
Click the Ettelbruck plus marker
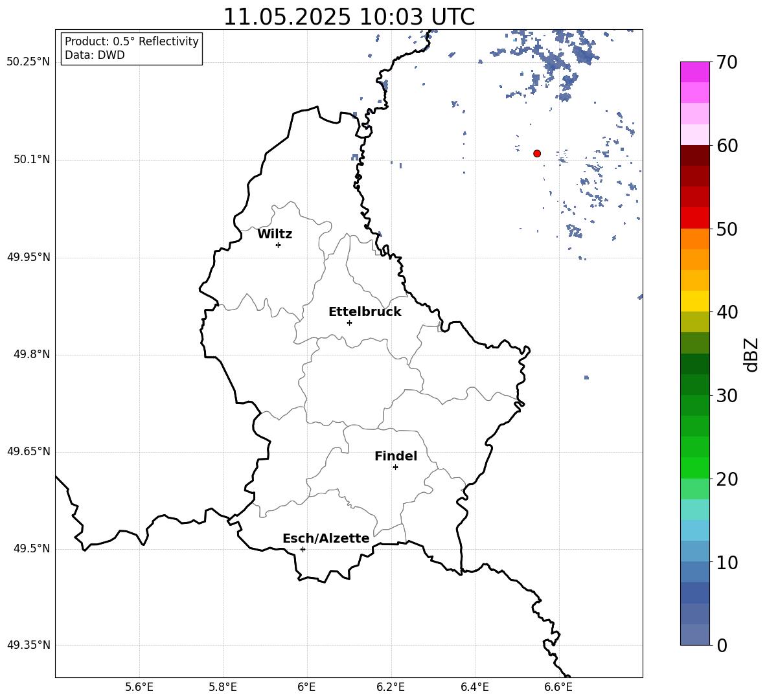pyautogui.click(x=349, y=322)
